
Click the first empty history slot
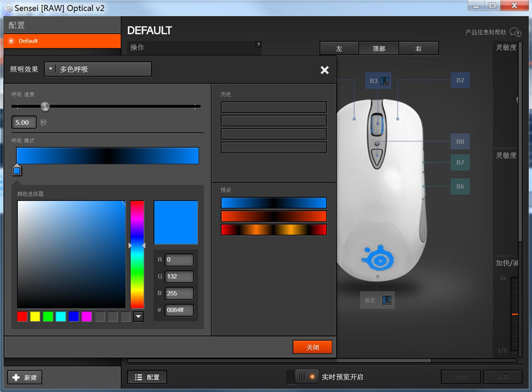click(274, 107)
